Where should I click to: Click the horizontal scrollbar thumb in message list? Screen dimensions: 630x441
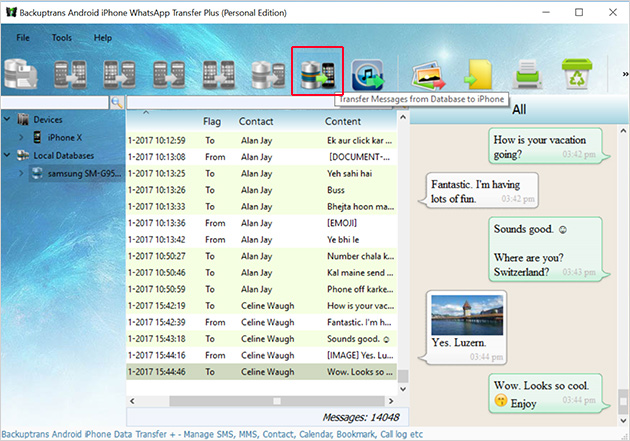click(277, 401)
